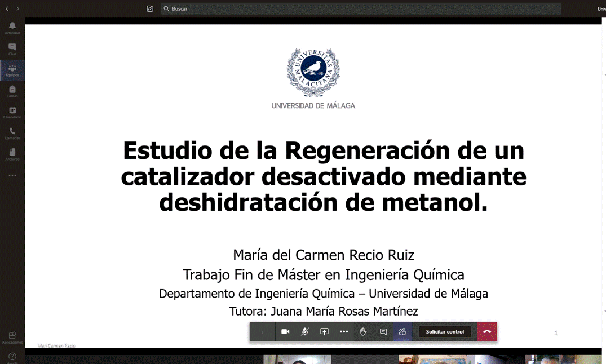Click the meeting duration timer

click(x=262, y=331)
